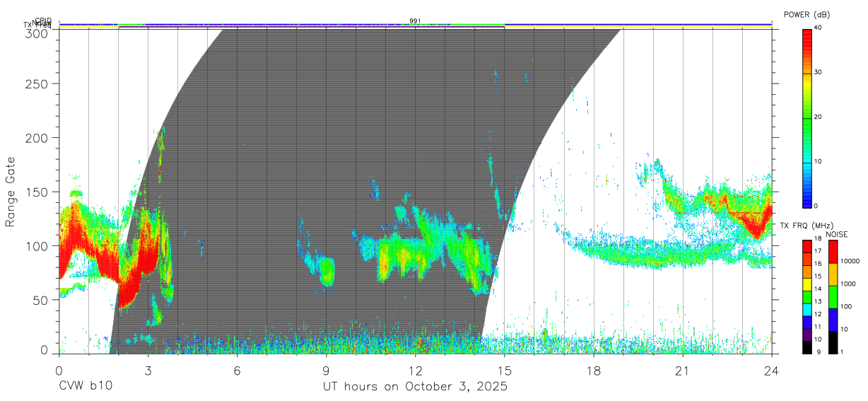Click the 10 label on the TX FRQ scale
This screenshot has width=868, height=401.
(817, 339)
